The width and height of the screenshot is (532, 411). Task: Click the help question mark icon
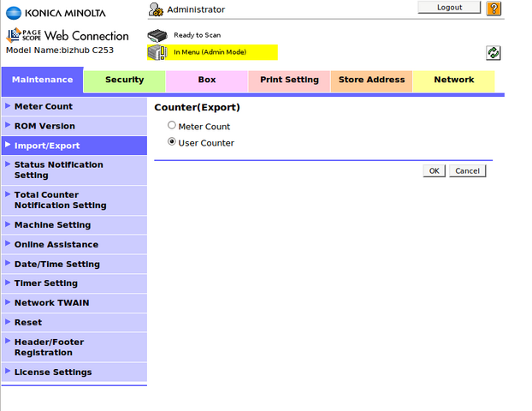point(494,9)
